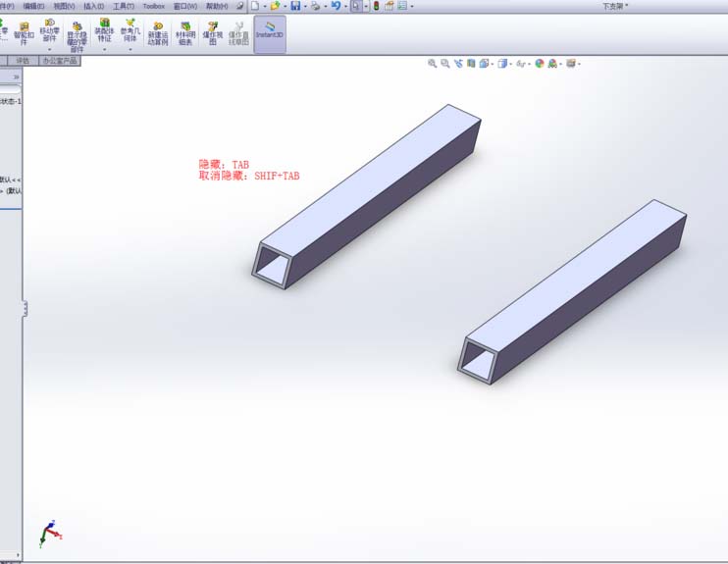Open the 编辑(E) menu
Viewport: 728px width, 564px height.
pos(34,6)
